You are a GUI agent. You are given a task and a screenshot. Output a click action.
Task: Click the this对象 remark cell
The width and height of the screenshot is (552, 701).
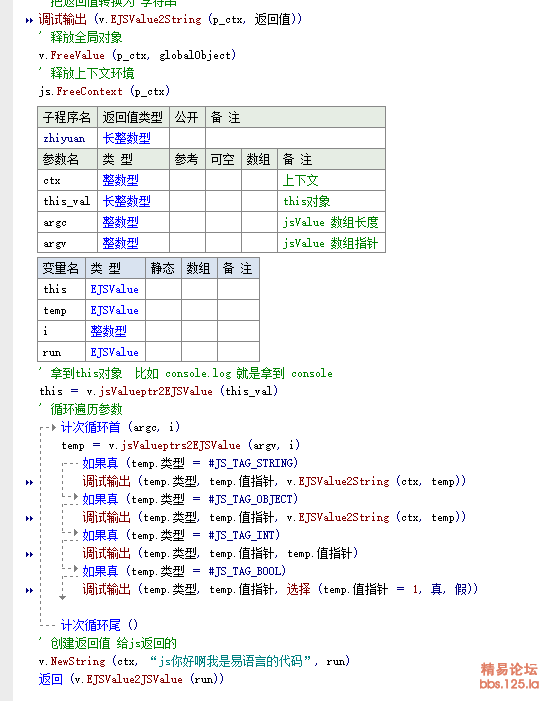coord(331,201)
